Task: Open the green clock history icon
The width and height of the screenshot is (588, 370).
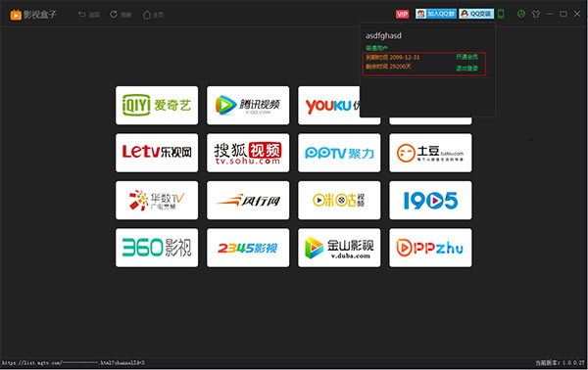Action: point(521,14)
